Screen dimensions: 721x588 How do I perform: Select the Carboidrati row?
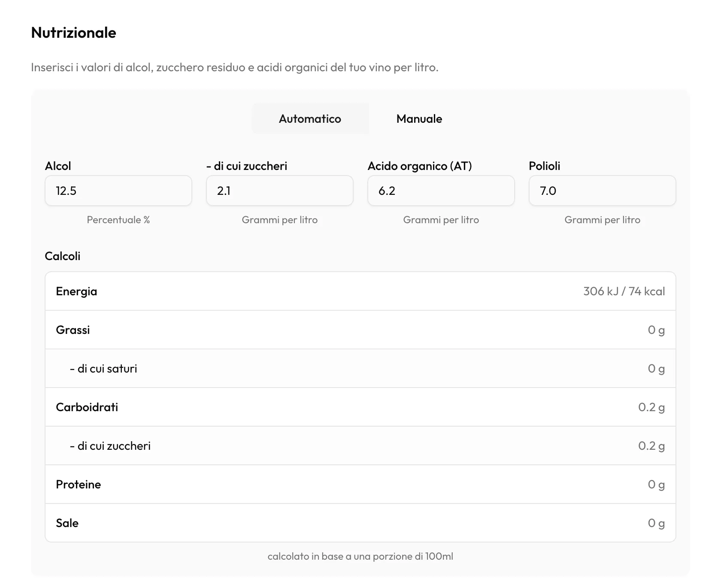(360, 407)
